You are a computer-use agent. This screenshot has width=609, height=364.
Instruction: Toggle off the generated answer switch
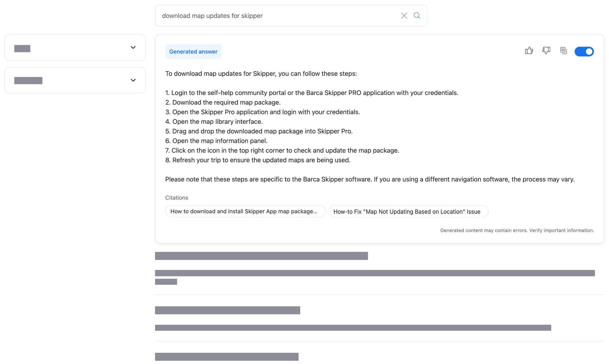pos(584,52)
